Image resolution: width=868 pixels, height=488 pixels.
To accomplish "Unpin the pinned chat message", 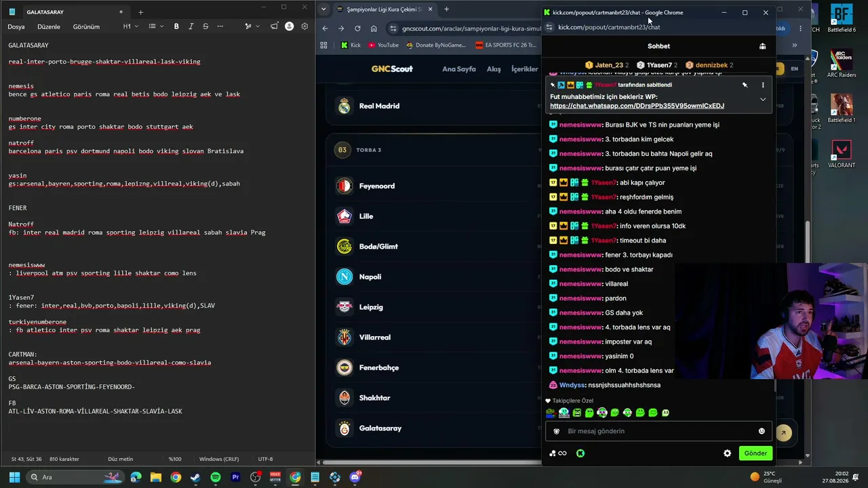I will (745, 85).
